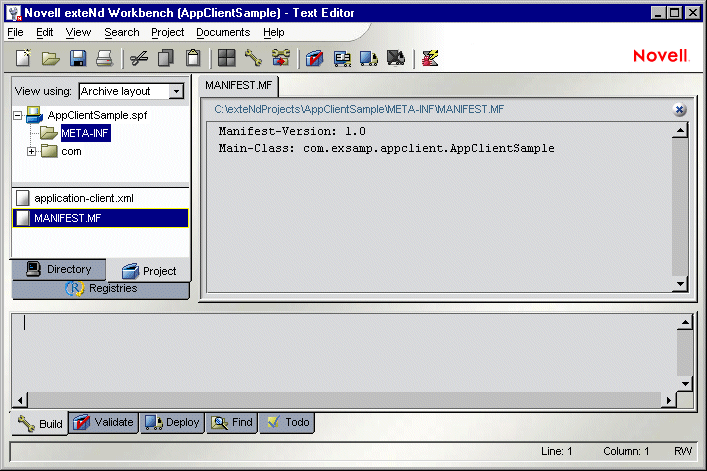Click the dark gray truck toolbar icon
This screenshot has height=471, width=707.
coord(396,58)
